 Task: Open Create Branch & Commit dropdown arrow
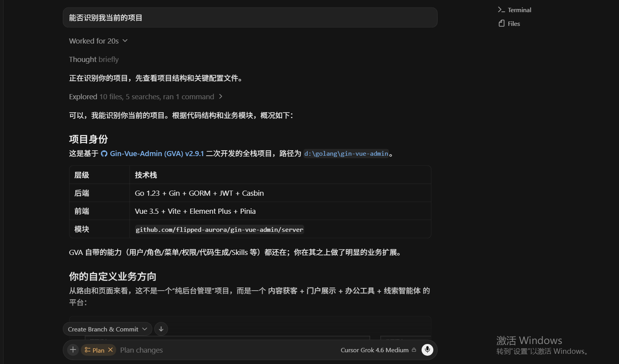[145, 329]
